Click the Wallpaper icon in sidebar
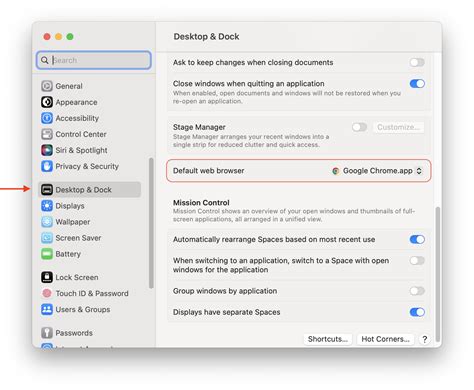 click(47, 222)
